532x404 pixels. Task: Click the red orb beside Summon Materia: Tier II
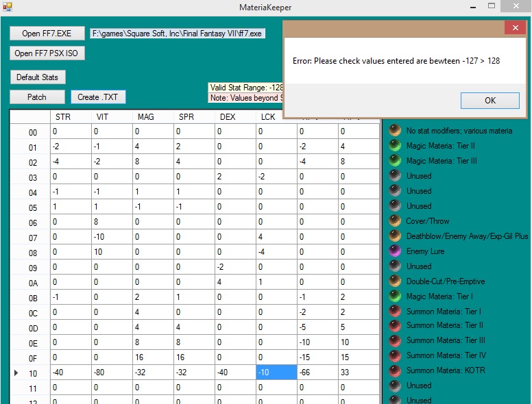pyautogui.click(x=395, y=325)
